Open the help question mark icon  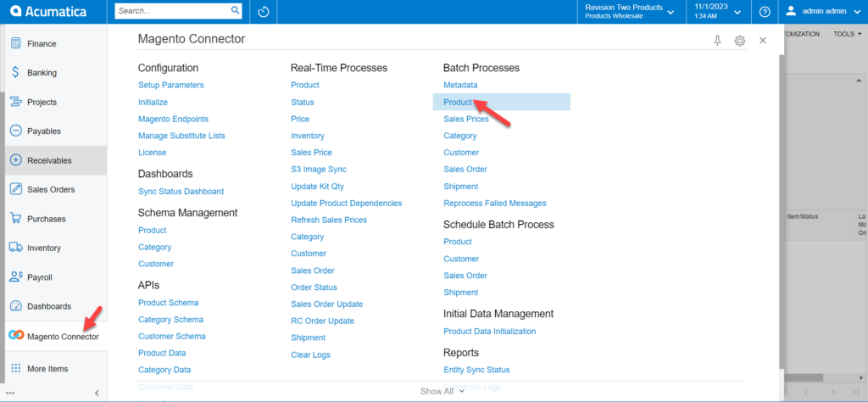click(765, 12)
